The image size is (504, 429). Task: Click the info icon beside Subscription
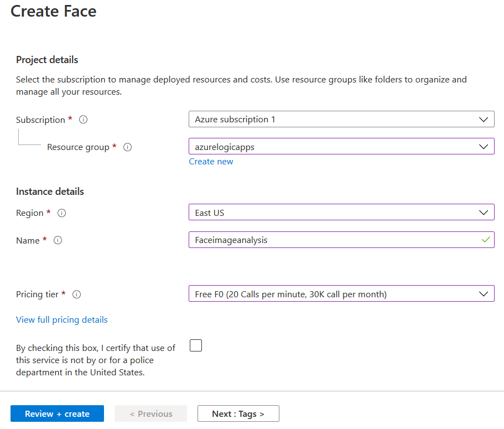(x=84, y=120)
